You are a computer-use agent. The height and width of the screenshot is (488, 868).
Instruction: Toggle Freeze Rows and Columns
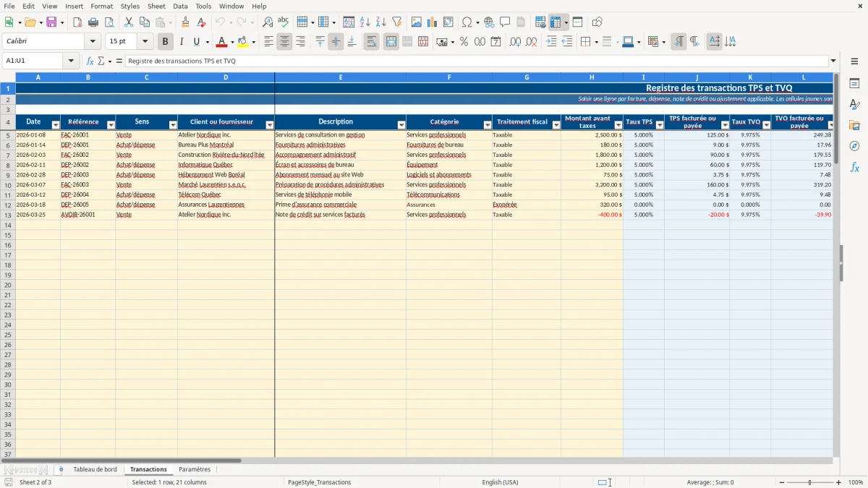[556, 22]
